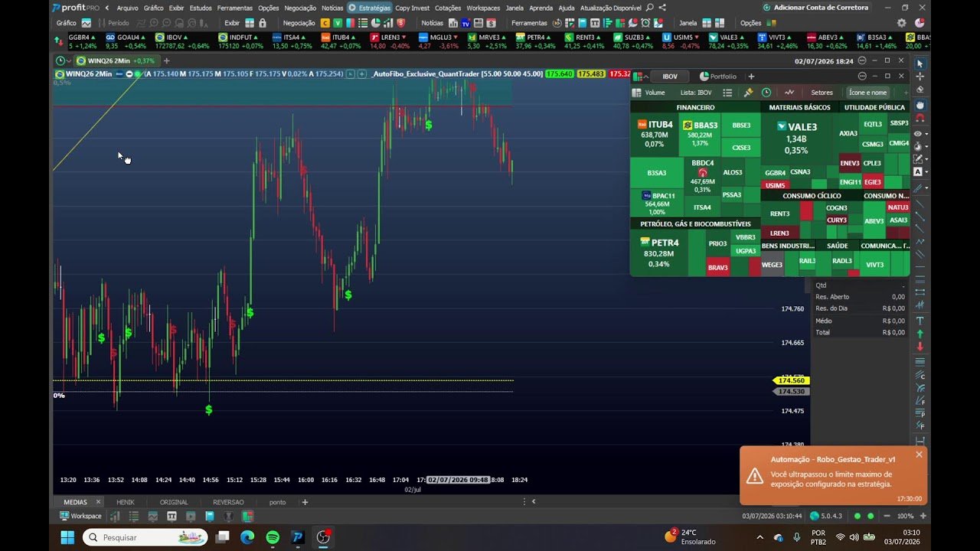
Task: Click the Workspace button in status bar
Action: click(80, 517)
